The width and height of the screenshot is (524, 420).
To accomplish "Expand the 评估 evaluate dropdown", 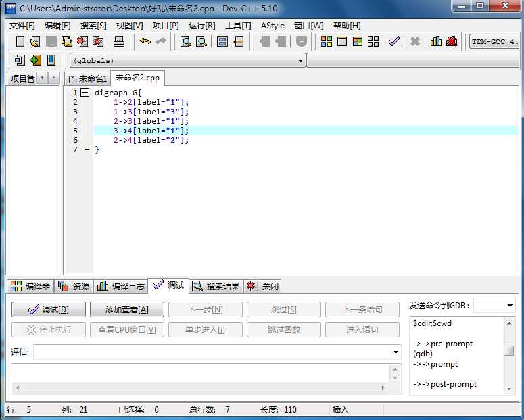I will 396,352.
